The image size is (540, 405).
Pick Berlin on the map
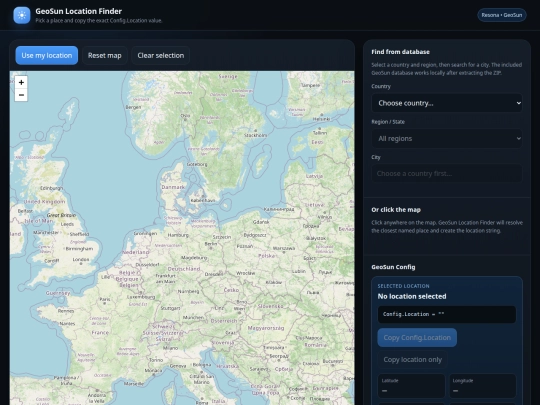(211, 244)
